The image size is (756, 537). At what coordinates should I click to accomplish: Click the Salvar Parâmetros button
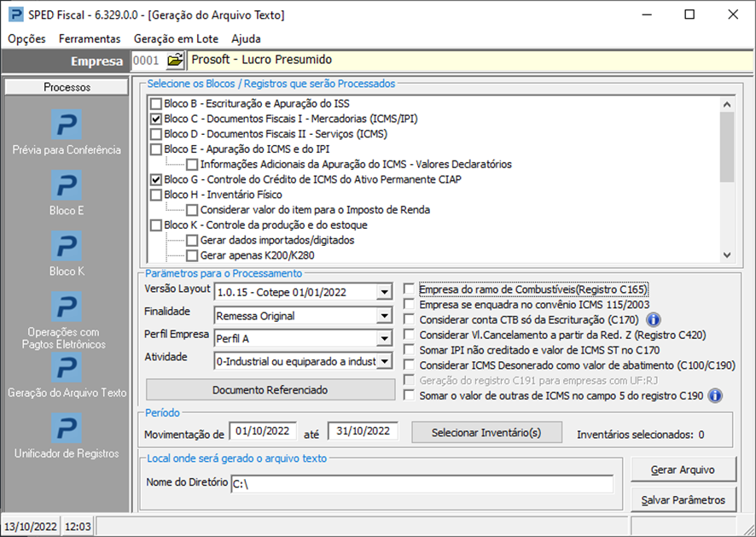click(683, 499)
